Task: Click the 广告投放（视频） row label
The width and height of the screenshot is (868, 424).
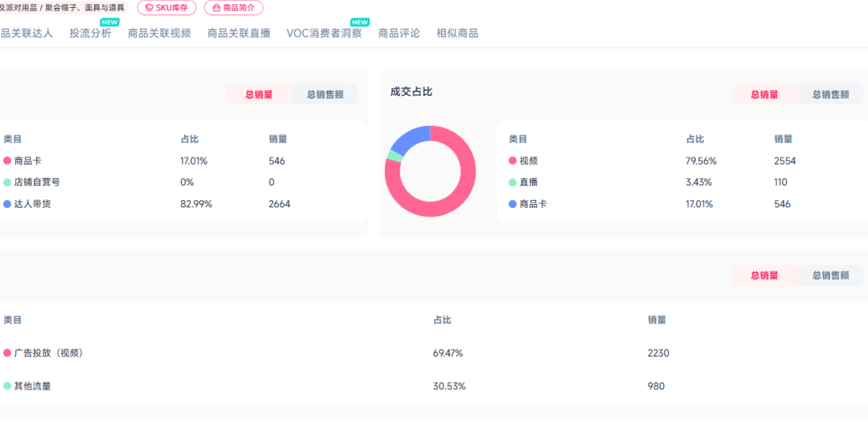Action: (x=50, y=353)
